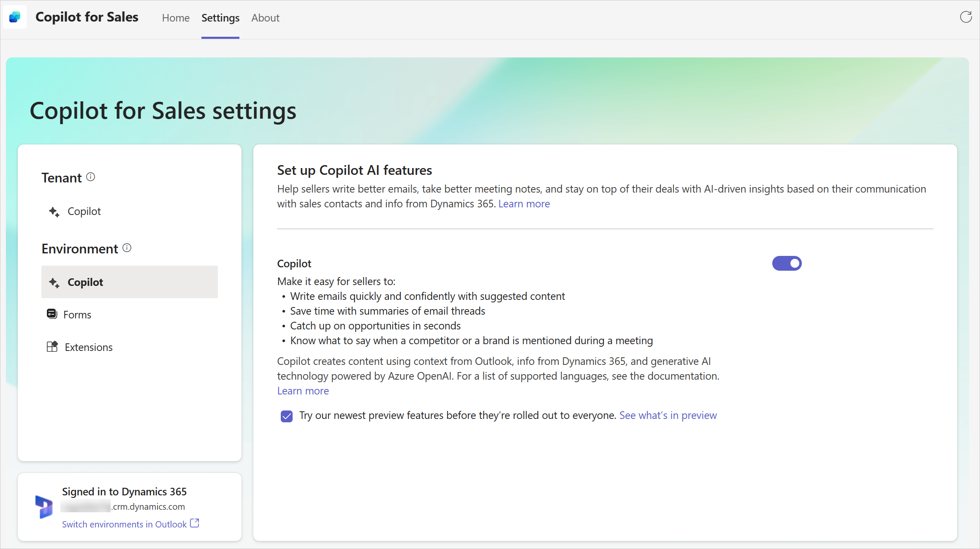This screenshot has height=549, width=980.
Task: Click the Forms icon in Environment
Action: pyautogui.click(x=52, y=314)
